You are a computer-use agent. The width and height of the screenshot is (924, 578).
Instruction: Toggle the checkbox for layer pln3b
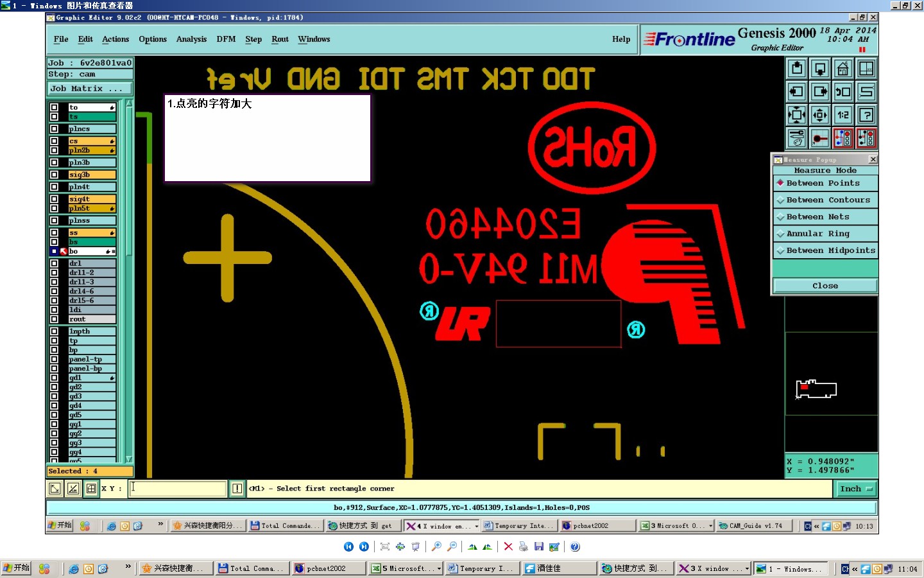click(x=55, y=162)
